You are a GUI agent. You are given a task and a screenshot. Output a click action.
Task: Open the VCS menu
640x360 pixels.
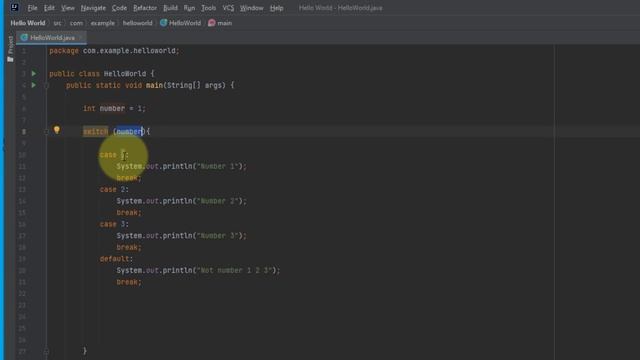click(x=228, y=8)
